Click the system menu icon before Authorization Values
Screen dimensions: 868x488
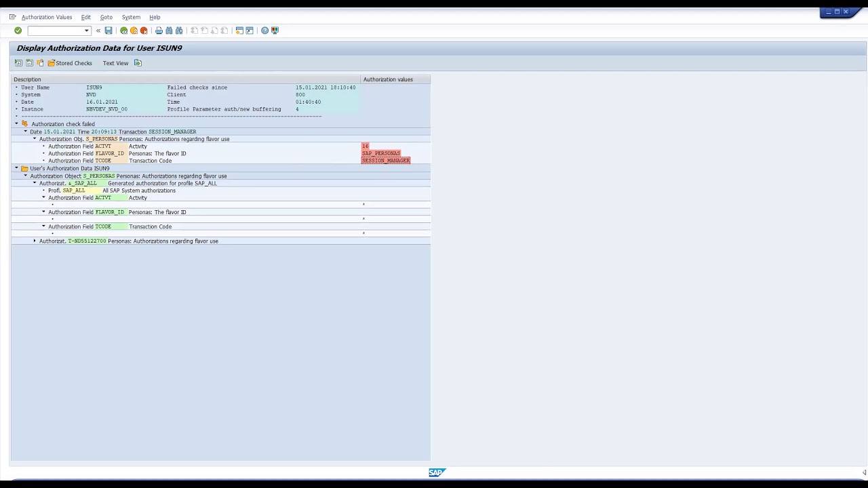(12, 17)
